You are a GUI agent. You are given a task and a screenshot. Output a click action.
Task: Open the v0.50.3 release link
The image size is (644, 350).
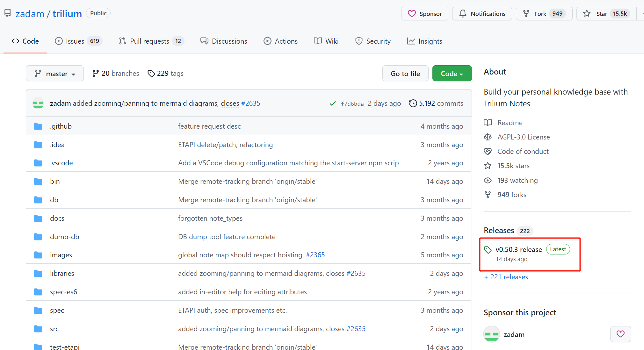click(x=518, y=249)
